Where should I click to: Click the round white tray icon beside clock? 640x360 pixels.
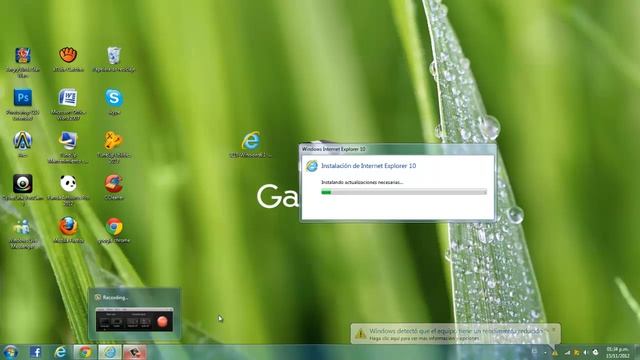595,352
